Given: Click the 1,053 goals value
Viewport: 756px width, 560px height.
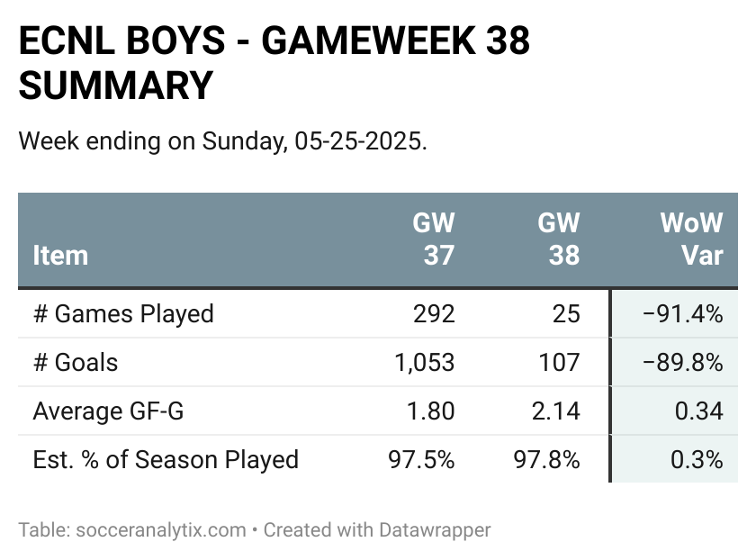Looking at the screenshot, I should tap(424, 362).
